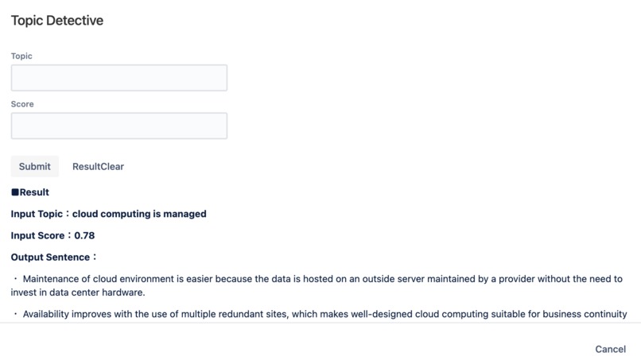641x364 pixels.
Task: Select the 0.78 score value
Action: pos(84,236)
